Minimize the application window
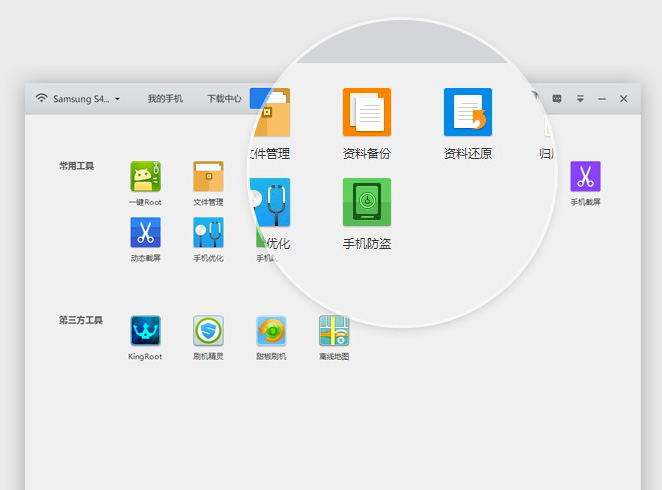The height and width of the screenshot is (490, 662). click(602, 99)
